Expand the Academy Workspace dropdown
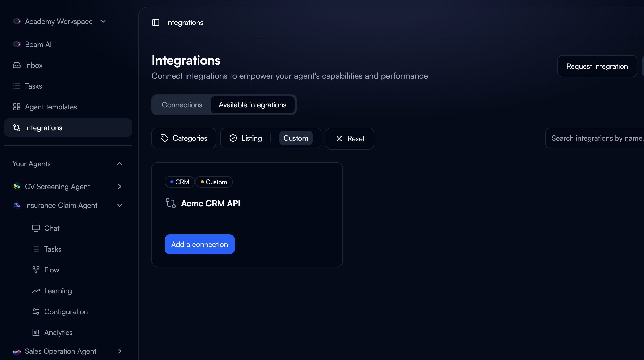 tap(103, 21)
